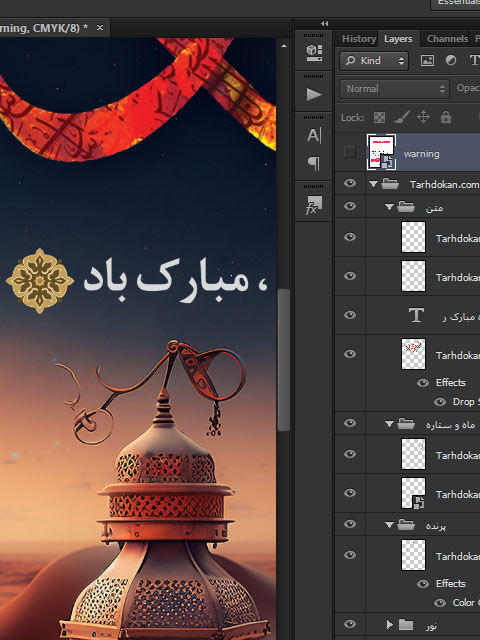Collapse the ماه و ستاره group
The width and height of the screenshot is (480, 640).
[389, 424]
